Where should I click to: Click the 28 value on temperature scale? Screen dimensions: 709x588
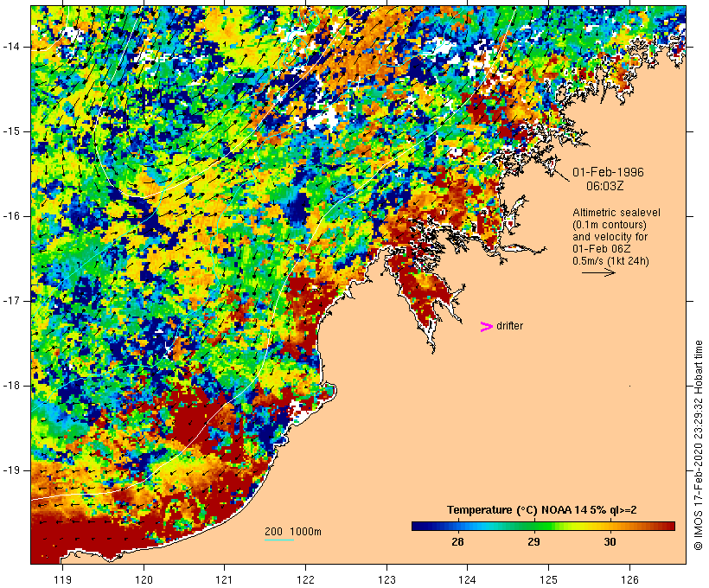click(x=457, y=542)
